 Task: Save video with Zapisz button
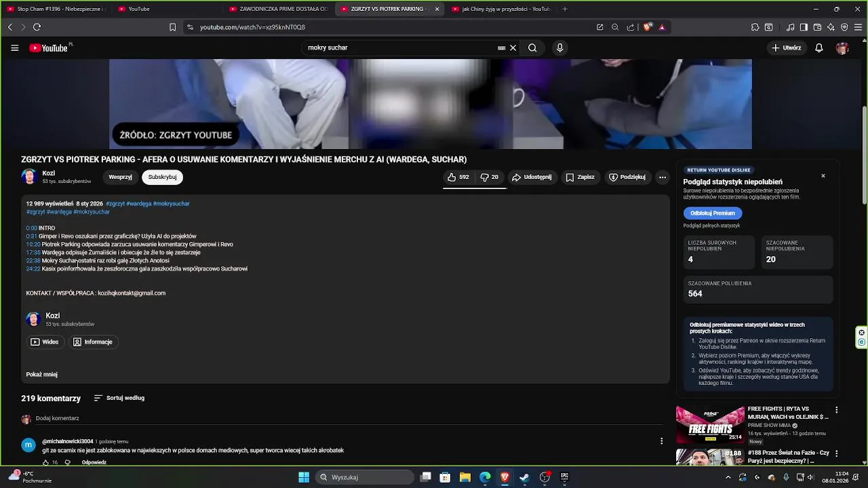[x=580, y=177]
